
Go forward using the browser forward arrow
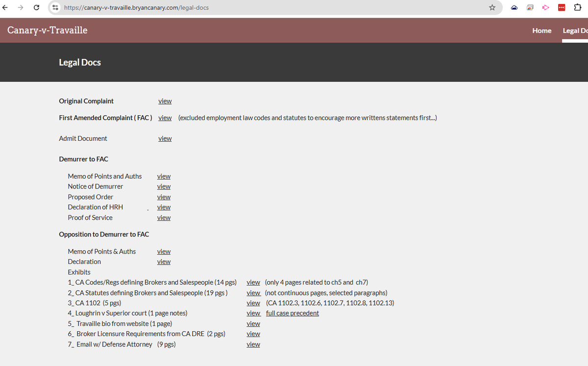point(21,8)
